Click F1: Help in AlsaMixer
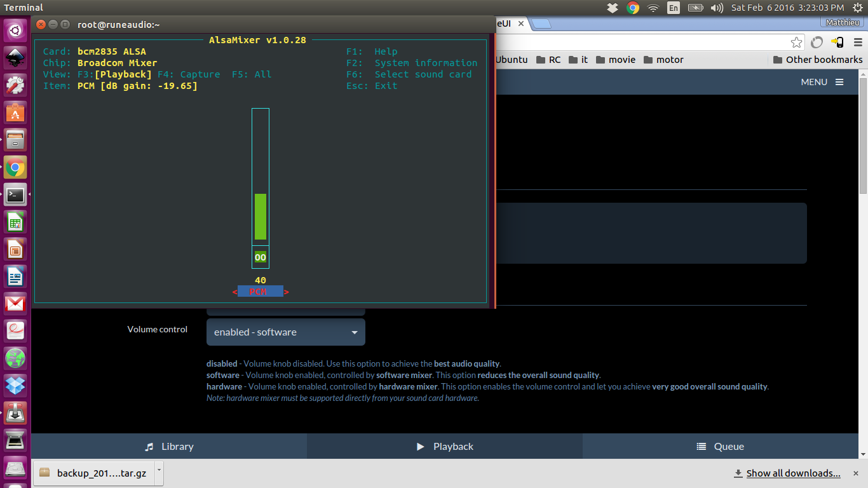The image size is (868, 488). (372, 51)
